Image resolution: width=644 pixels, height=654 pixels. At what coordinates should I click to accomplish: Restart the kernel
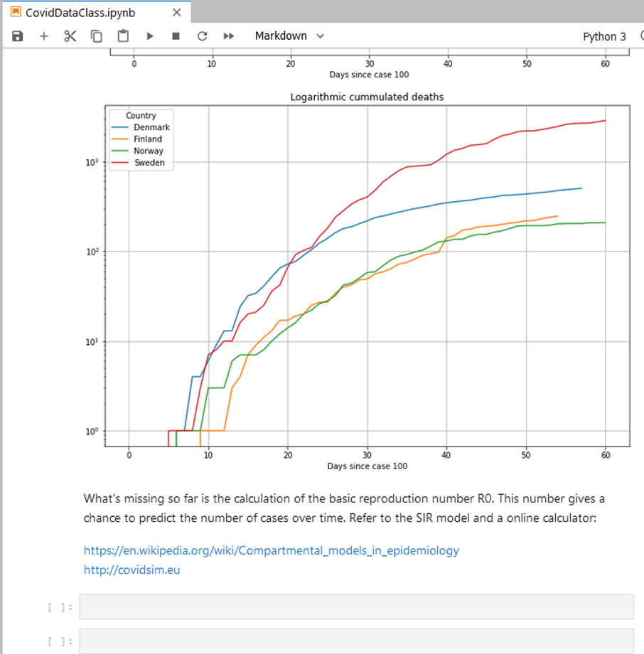[202, 36]
